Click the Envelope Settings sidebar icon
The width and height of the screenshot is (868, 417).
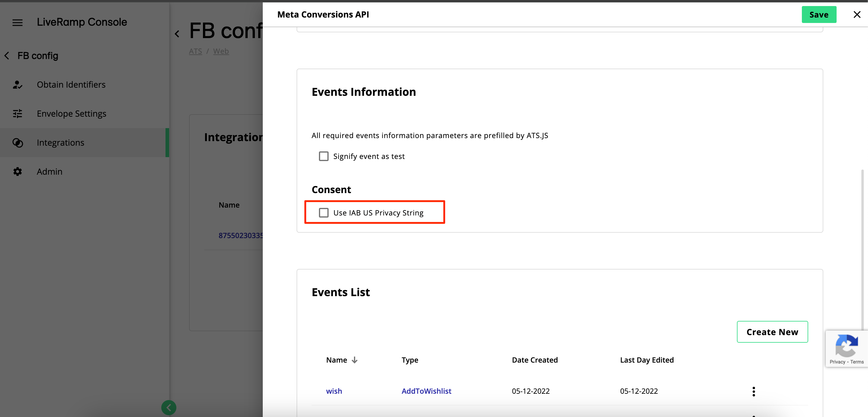[x=18, y=113]
